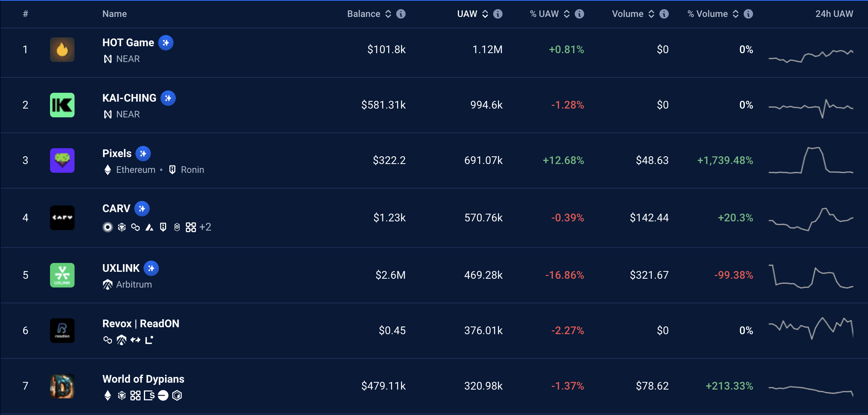The image size is (868, 415).
Task: Select the Pixels purple heart logo
Action: point(62,161)
